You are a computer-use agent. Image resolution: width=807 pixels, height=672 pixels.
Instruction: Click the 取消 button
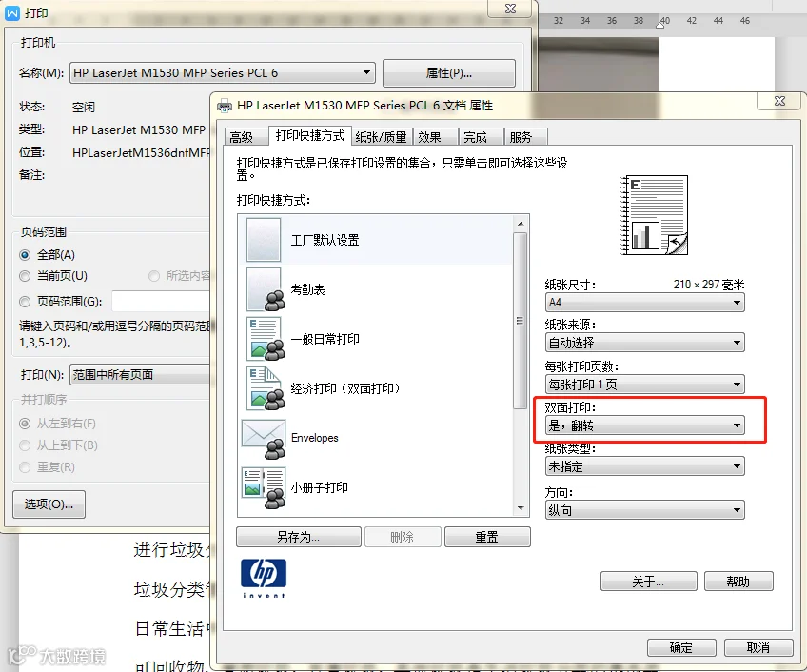pos(758,647)
